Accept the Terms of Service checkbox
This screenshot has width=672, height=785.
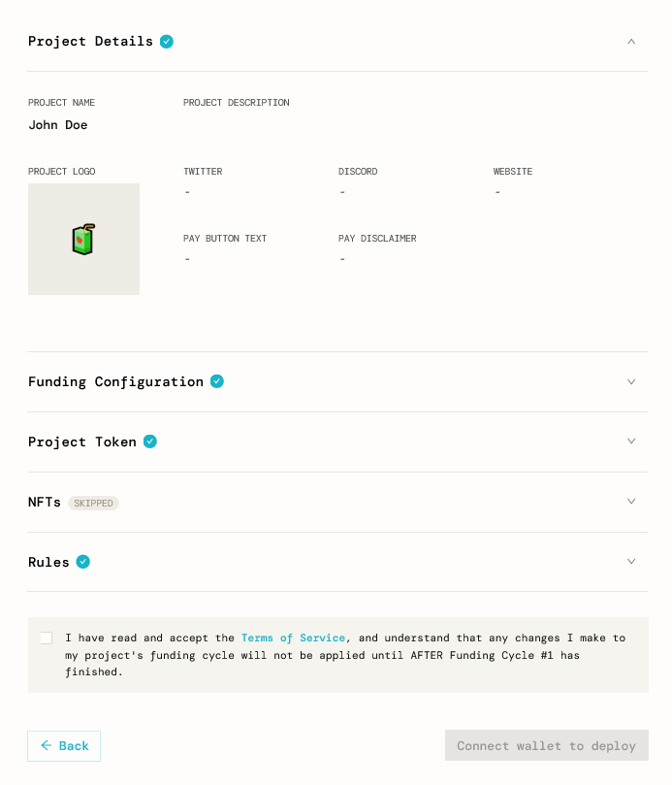tap(47, 638)
